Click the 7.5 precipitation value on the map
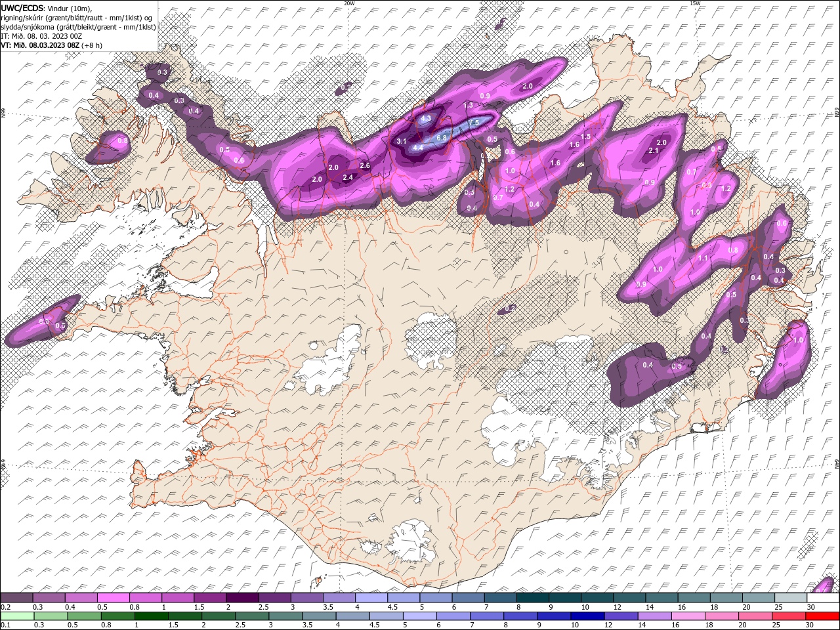The image size is (840, 630). click(475, 123)
